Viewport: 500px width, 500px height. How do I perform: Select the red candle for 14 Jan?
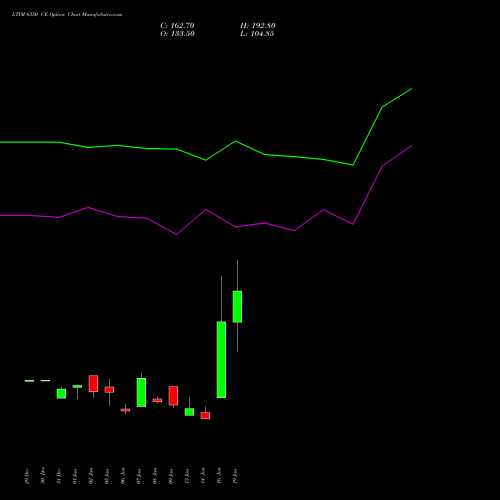(x=205, y=415)
